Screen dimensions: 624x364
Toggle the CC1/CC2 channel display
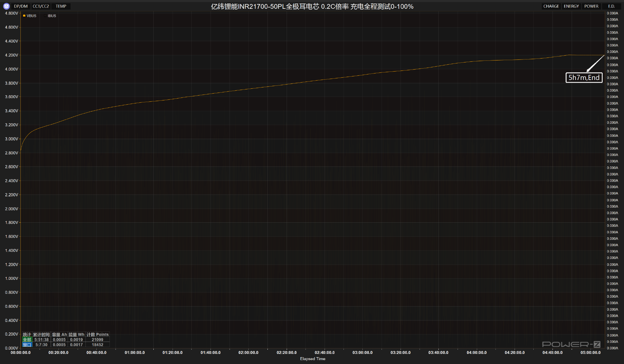(41, 6)
